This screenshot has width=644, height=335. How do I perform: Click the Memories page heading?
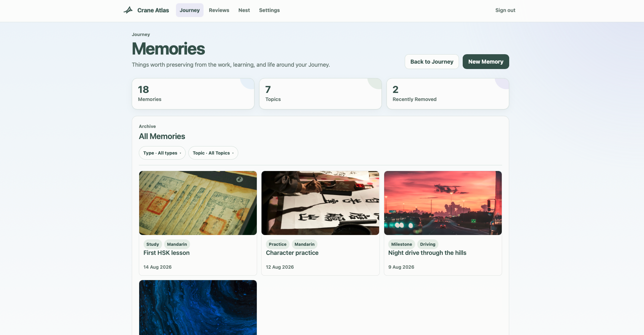[168, 49]
